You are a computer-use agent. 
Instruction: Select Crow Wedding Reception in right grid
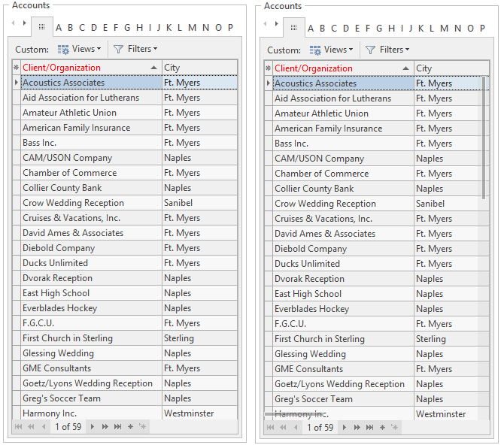(377, 204)
